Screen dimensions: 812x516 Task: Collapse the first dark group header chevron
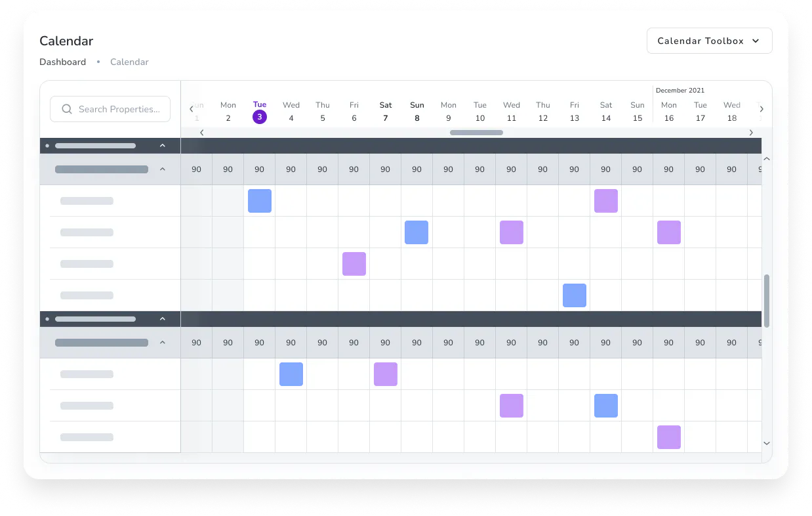(x=163, y=146)
